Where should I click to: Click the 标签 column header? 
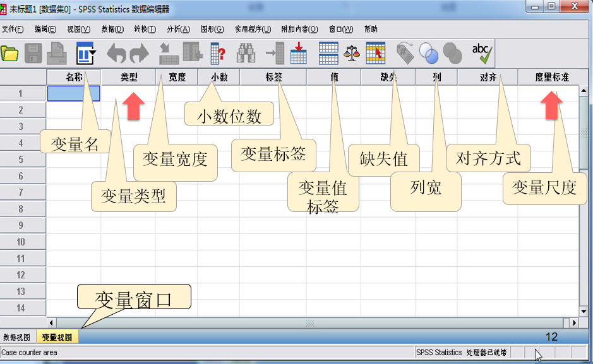tap(273, 78)
